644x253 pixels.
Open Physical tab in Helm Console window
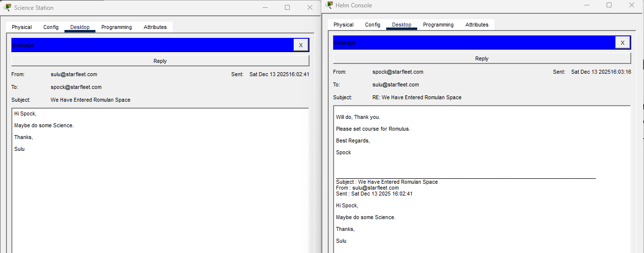(343, 25)
